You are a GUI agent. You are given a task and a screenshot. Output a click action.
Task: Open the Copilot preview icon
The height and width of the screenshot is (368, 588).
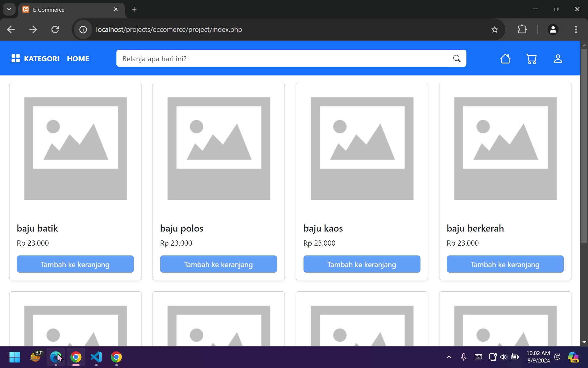pyautogui.click(x=573, y=357)
